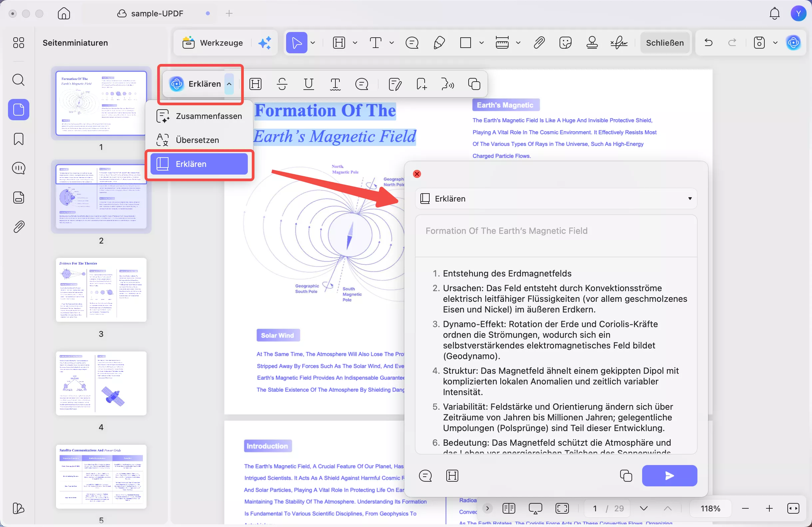
Task: Open the search panel in sidebar
Action: pos(18,80)
